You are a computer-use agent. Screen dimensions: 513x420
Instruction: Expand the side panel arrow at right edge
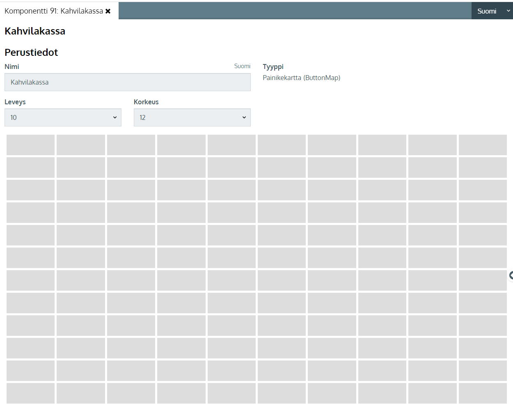[511, 275]
